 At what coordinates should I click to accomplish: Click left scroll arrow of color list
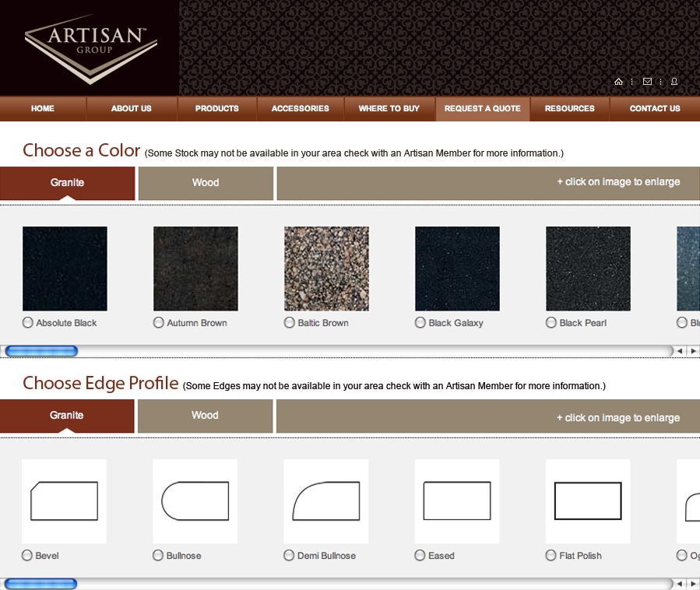point(680,351)
